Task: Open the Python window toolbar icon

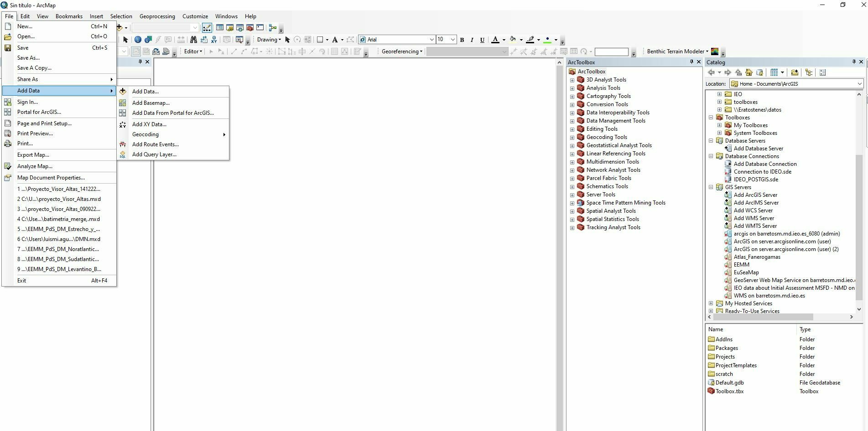Action: pyautogui.click(x=260, y=28)
